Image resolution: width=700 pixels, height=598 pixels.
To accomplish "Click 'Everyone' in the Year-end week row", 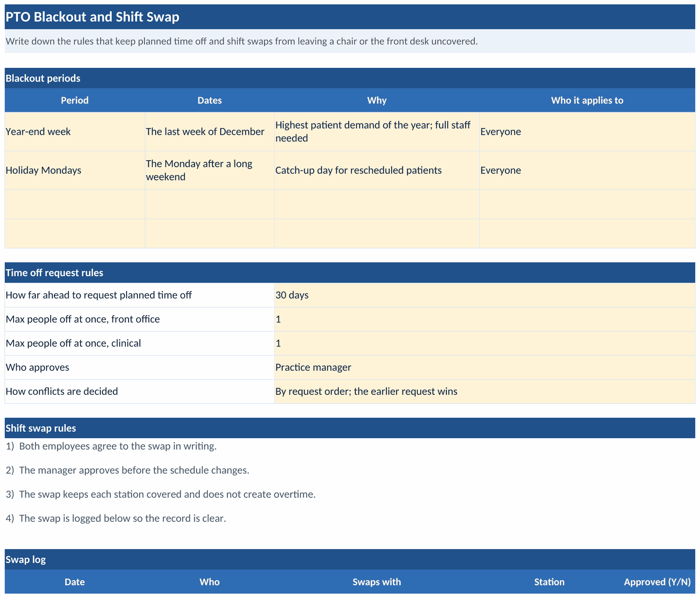I will tap(587, 132).
